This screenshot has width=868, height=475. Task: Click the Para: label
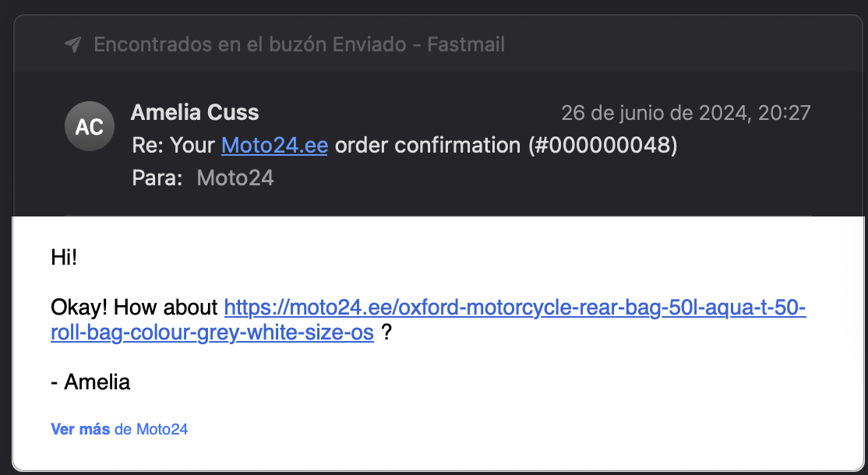(157, 178)
